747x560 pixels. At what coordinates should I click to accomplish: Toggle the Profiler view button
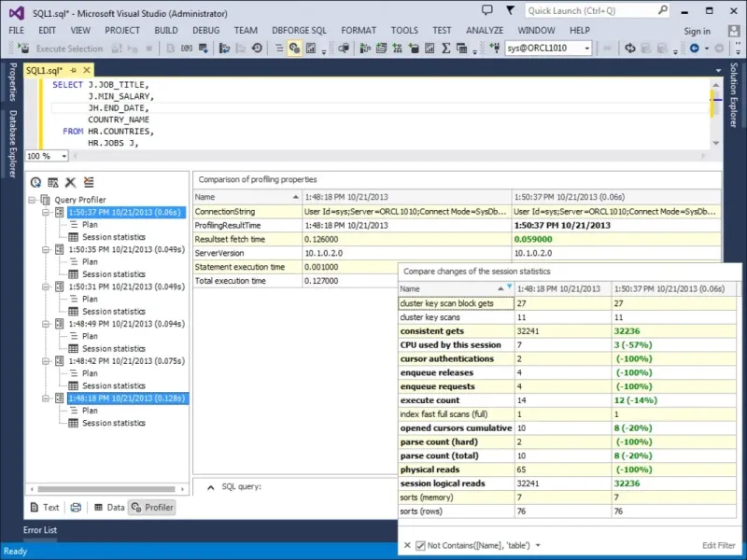tap(152, 508)
